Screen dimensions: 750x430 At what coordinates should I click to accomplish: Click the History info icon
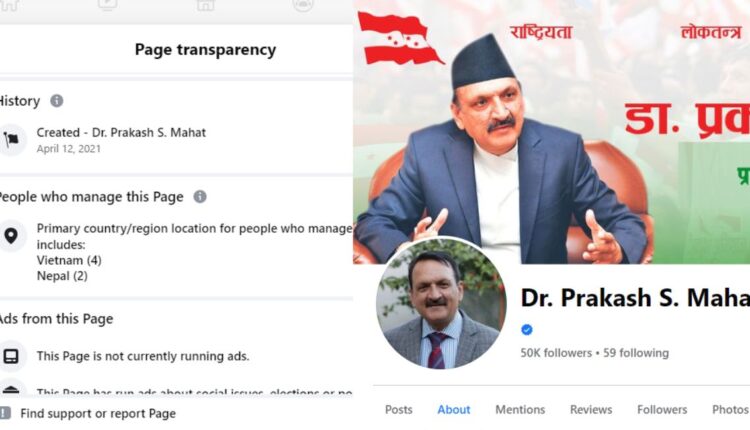point(56,101)
